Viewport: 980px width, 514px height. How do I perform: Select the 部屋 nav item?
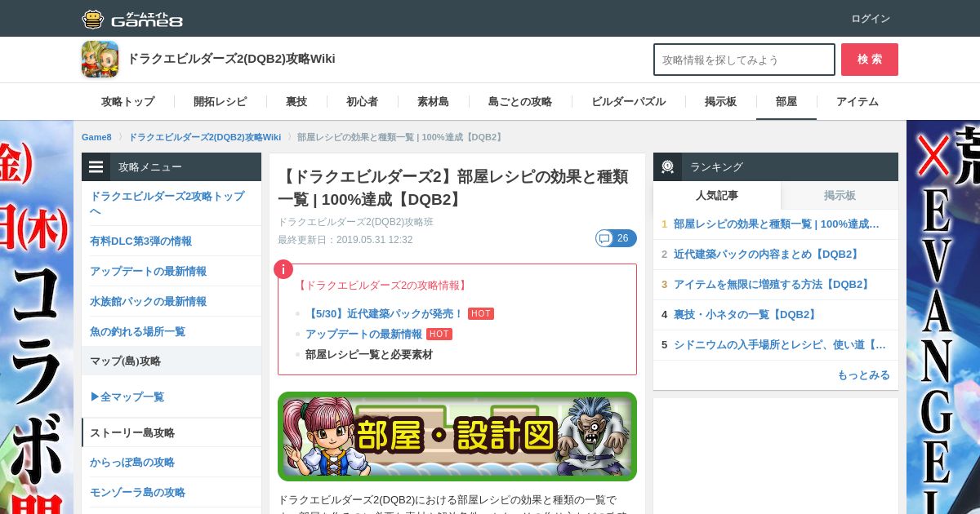[786, 101]
